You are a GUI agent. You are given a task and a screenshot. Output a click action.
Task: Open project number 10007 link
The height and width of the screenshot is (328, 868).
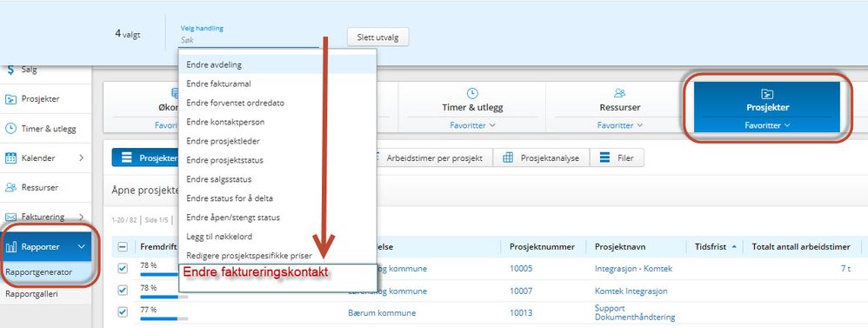pos(521,291)
